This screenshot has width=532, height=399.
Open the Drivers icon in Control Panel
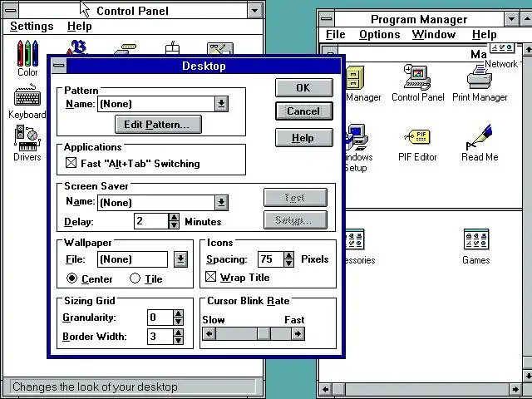pyautogui.click(x=27, y=142)
